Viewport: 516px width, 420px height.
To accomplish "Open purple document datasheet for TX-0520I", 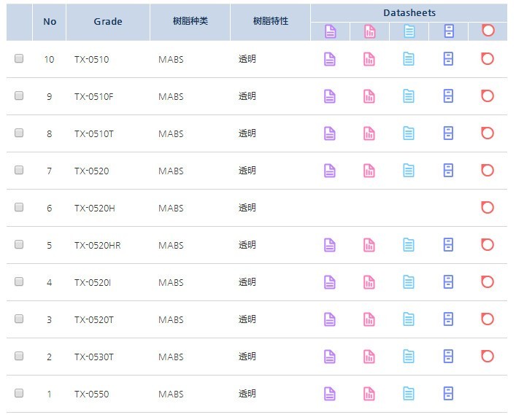I will click(x=330, y=282).
